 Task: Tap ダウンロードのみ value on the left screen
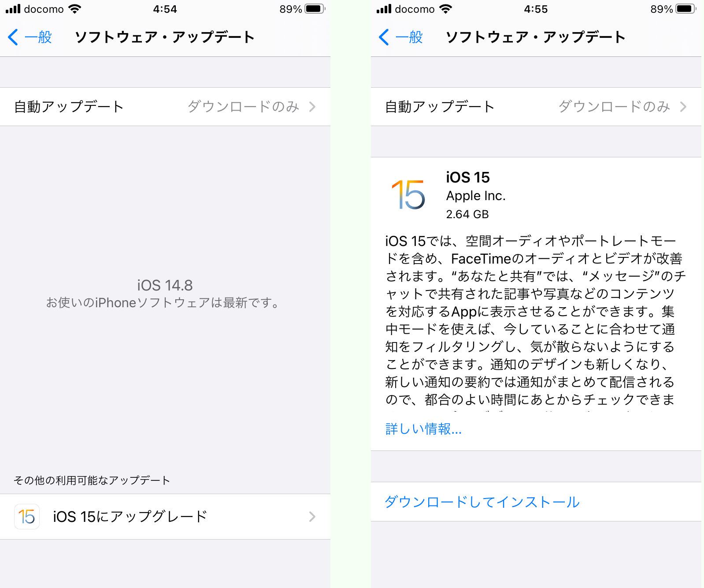(244, 107)
